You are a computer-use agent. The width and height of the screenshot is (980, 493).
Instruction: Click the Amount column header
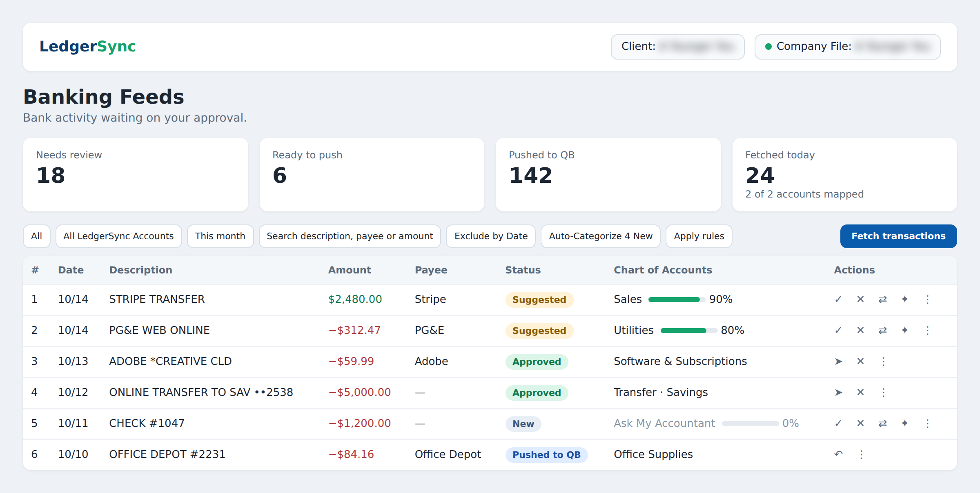point(350,270)
